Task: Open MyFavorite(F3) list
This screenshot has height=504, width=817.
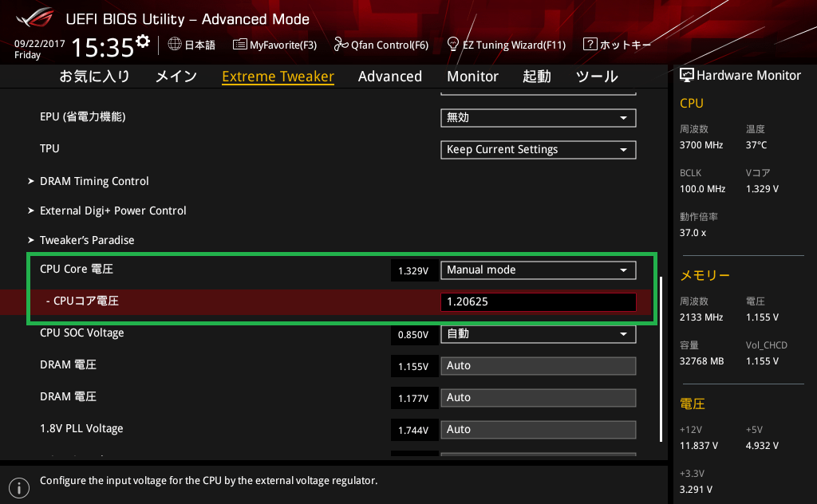Action: tap(275, 45)
